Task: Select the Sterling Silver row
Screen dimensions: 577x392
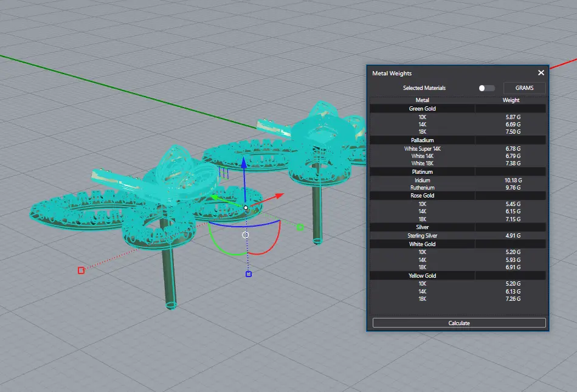Action: coord(422,235)
